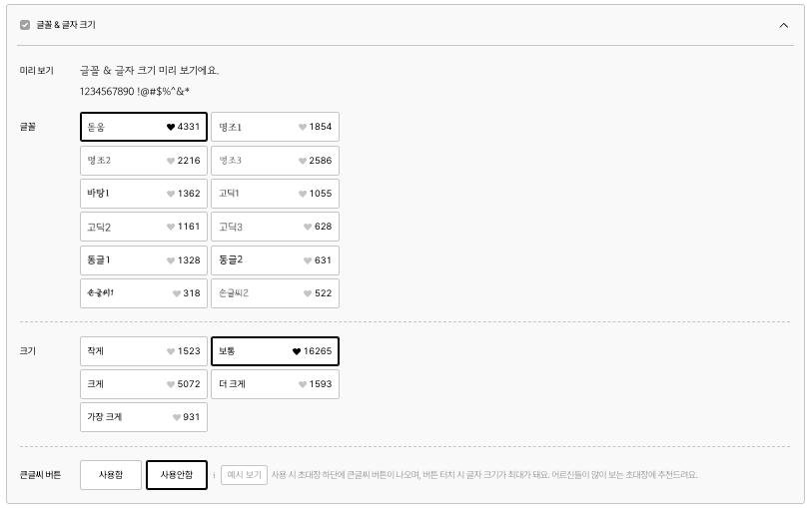
Task: Select the 명조1 font option
Action: (275, 127)
